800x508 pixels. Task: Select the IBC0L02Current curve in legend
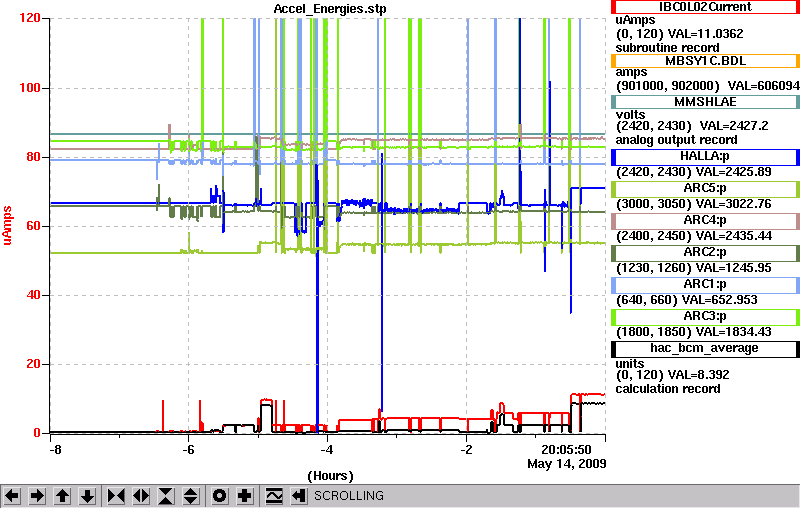(705, 7)
